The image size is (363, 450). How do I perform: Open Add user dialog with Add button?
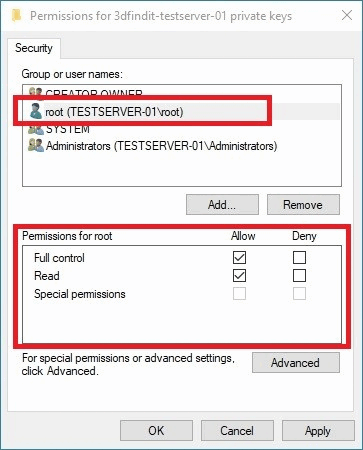pos(222,205)
